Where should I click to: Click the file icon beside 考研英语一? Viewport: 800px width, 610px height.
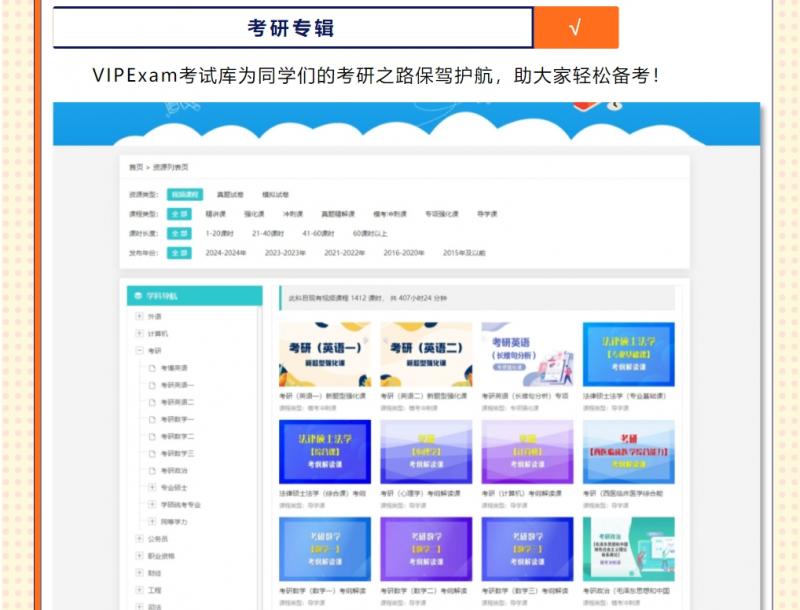point(152,385)
